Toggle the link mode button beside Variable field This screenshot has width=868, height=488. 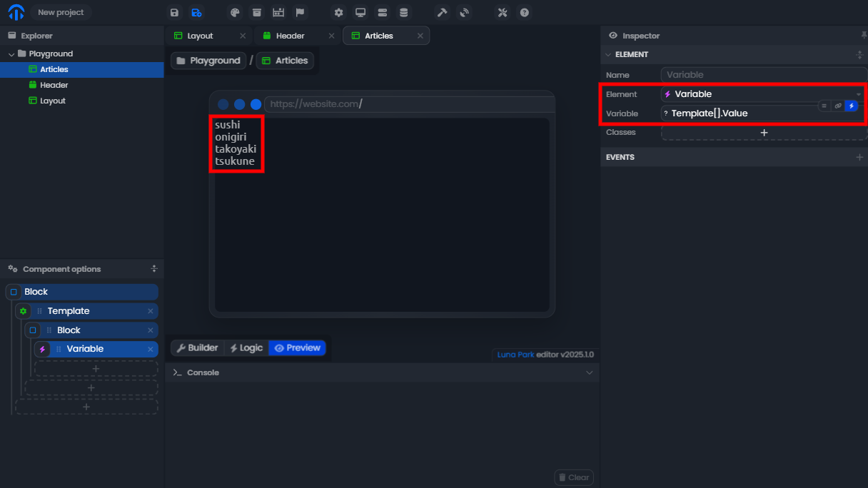point(838,106)
